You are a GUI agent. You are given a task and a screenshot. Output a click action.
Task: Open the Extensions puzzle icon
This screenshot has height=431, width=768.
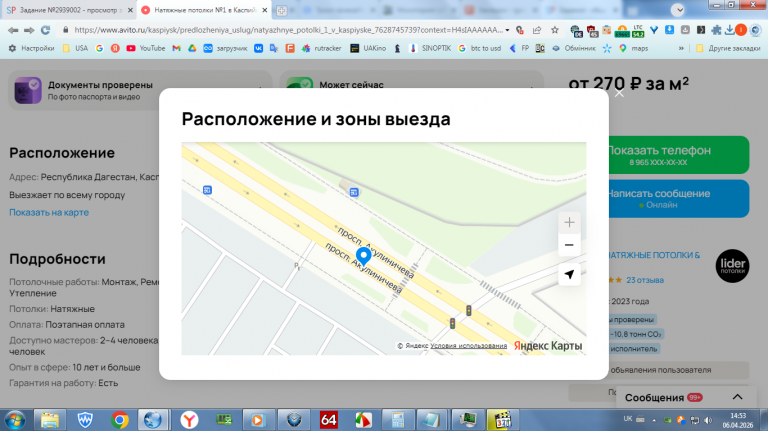point(716,30)
